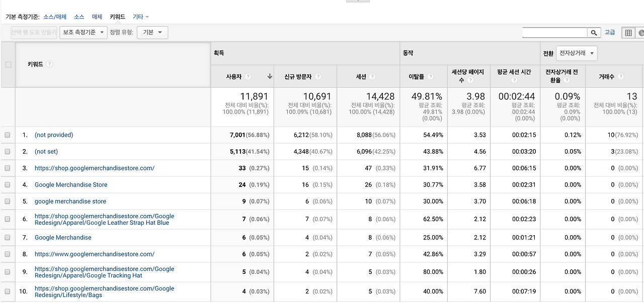Screen dimensions: 644x303
Task: Check row 8 www.googlemerchandisestore.com checkbox
Action: coord(8,254)
